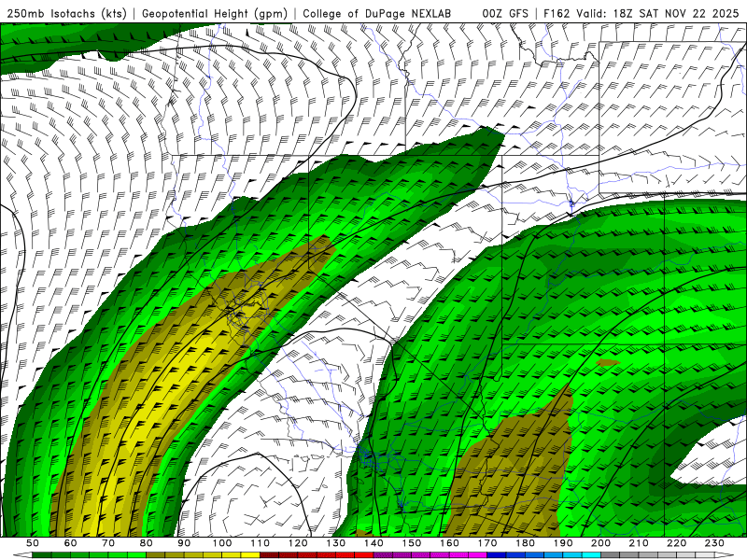Click the bright yellow swatch just left of 110
The image size is (747, 560).
tap(250, 554)
